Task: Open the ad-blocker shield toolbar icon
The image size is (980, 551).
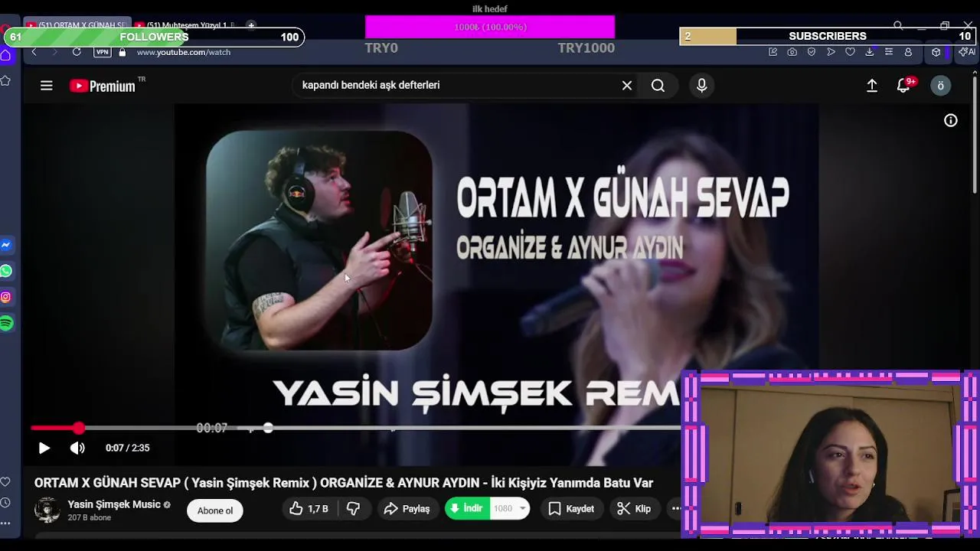Action: pos(812,52)
